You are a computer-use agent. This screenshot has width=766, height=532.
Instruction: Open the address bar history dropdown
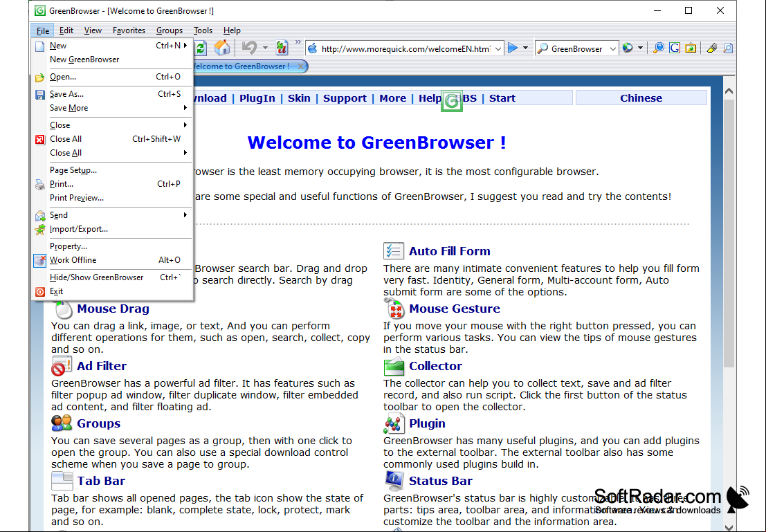pyautogui.click(x=498, y=48)
